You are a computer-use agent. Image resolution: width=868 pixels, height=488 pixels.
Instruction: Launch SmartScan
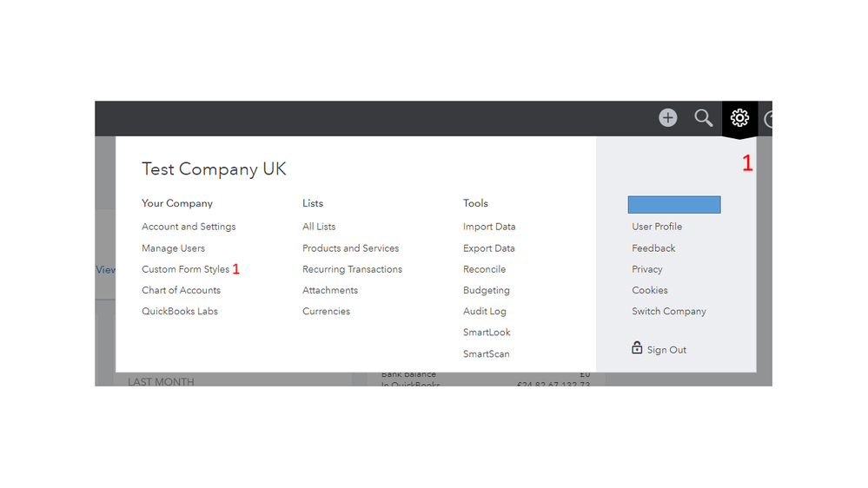pyautogui.click(x=486, y=354)
